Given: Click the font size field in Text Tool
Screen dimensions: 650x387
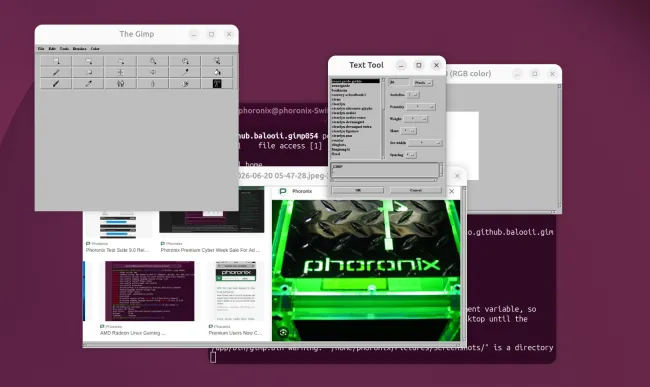Looking at the screenshot, I should coord(399,83).
